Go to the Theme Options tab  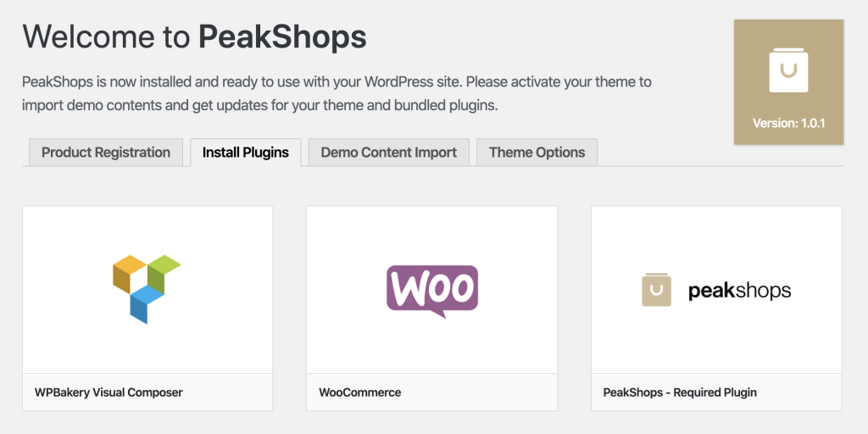click(537, 153)
